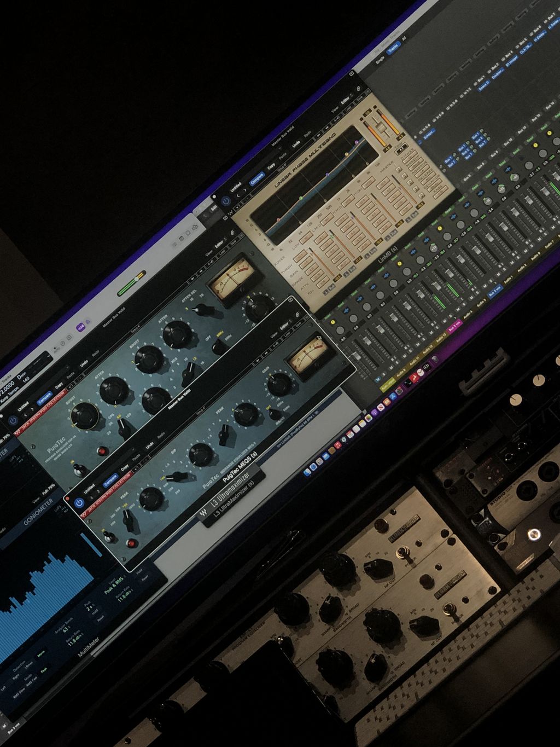The image size is (560, 747).
Task: Click the red pilot lamp on MEQ5
Action: coord(131,543)
